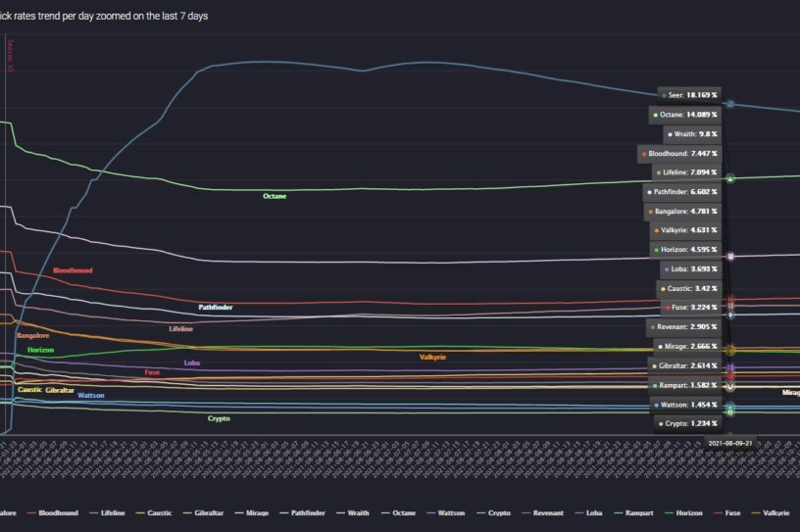
Task: Toggle Gibraltar series in bottom legend
Action: (x=204, y=513)
